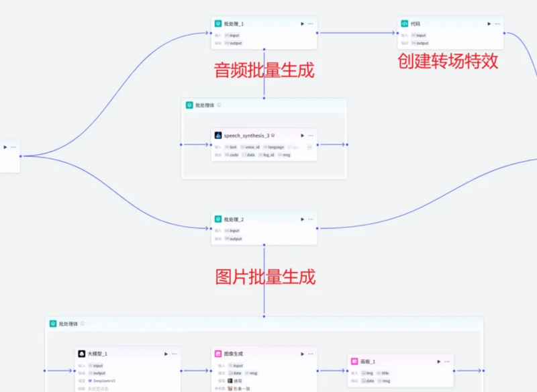Click the 'text' input tag on speech_synthesis_3
The width and height of the screenshot is (537, 392).
coord(231,147)
